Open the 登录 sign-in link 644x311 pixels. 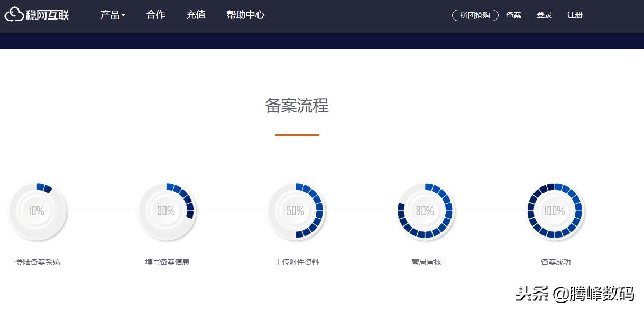pyautogui.click(x=544, y=15)
